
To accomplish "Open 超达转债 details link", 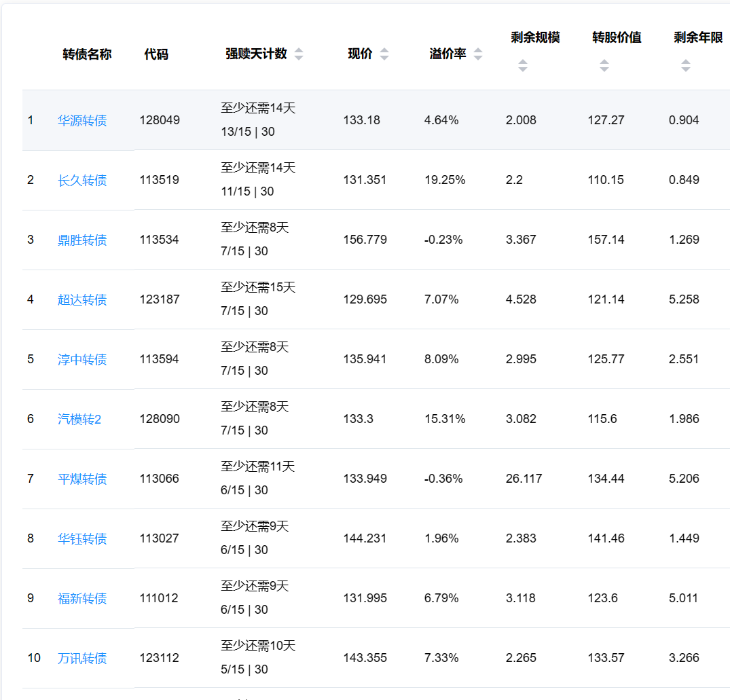I will [82, 300].
